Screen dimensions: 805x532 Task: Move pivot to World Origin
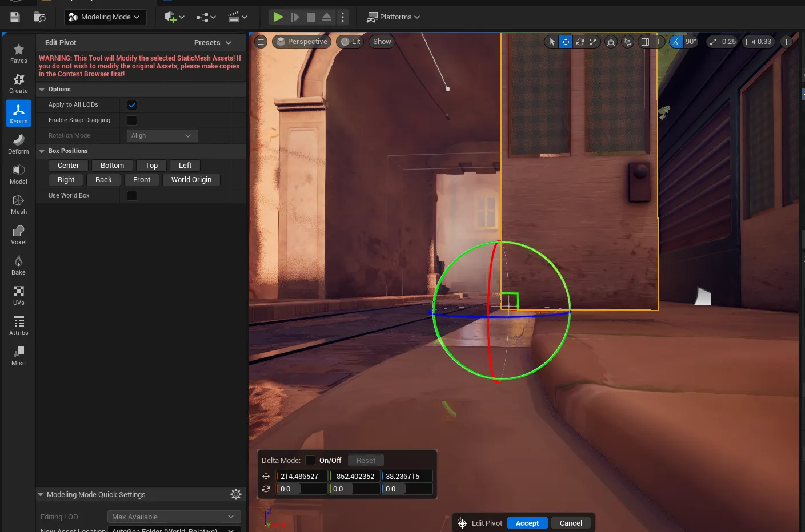[x=191, y=180]
